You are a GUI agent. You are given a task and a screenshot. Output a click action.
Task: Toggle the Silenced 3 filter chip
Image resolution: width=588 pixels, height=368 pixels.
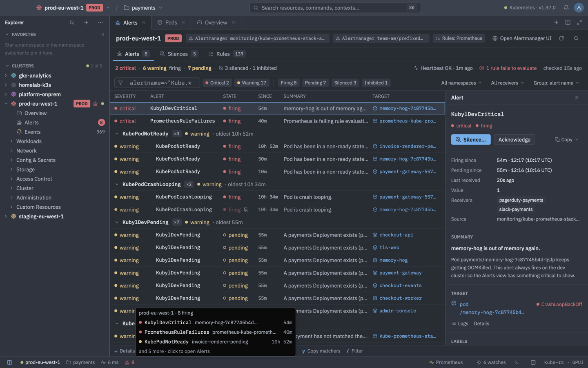click(345, 83)
